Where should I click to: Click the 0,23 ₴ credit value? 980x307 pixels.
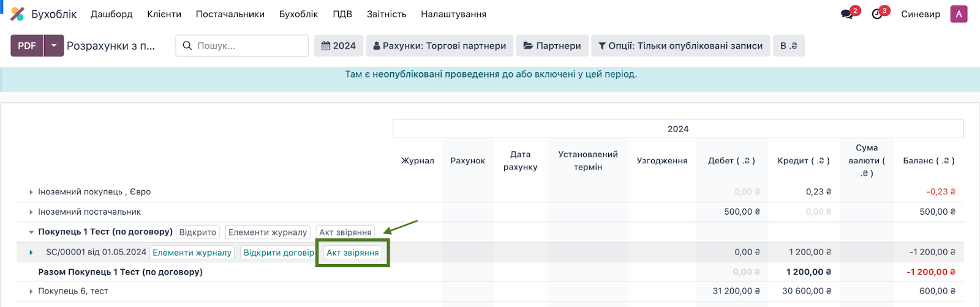819,192
